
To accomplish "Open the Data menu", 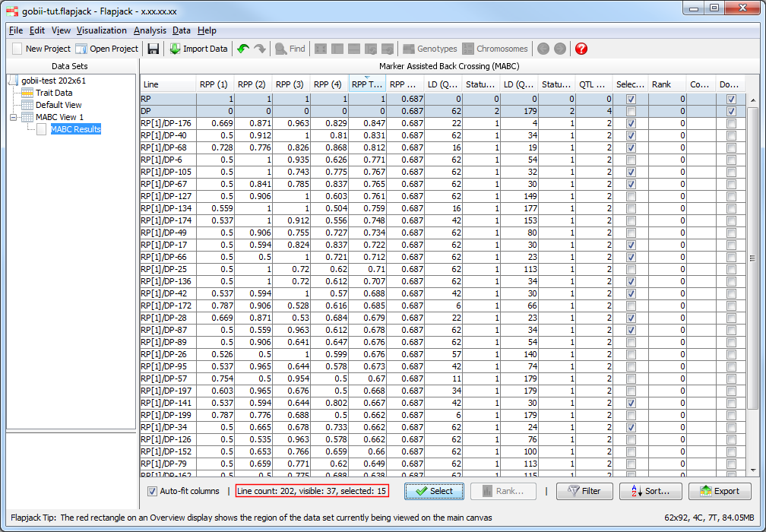I will [x=181, y=30].
